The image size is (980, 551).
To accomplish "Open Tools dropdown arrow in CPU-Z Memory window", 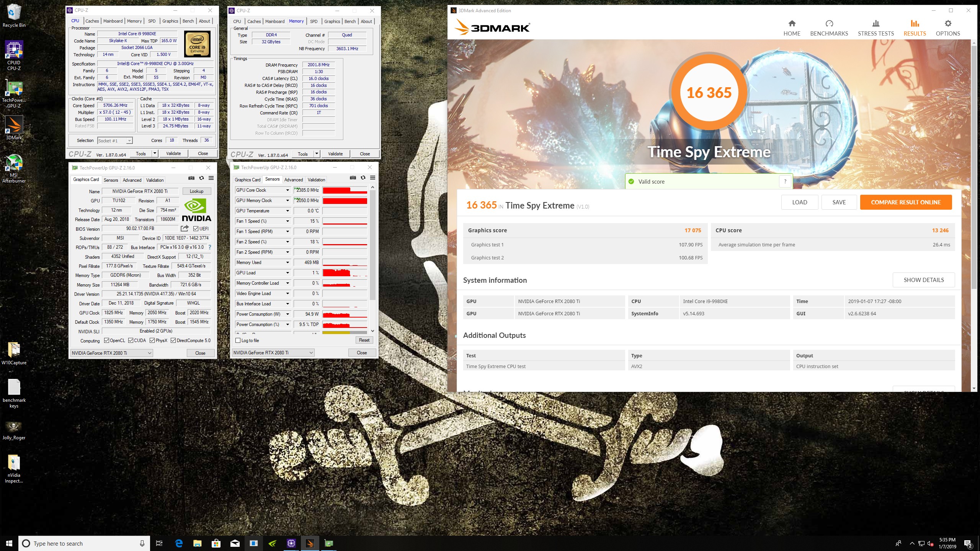I will tap(317, 154).
